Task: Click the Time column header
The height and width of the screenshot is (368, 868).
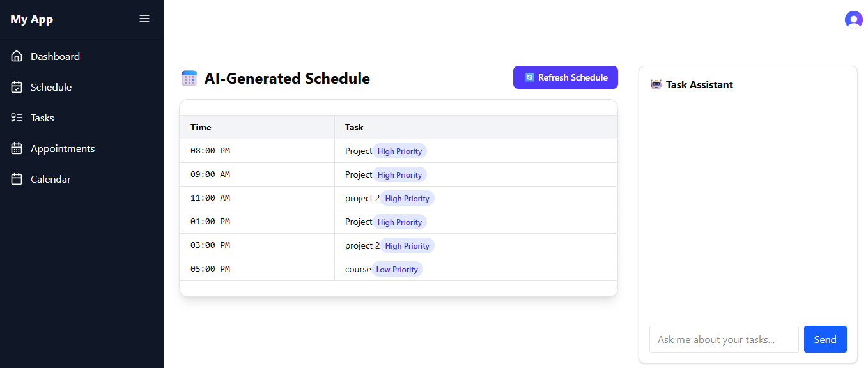Action: coord(201,127)
